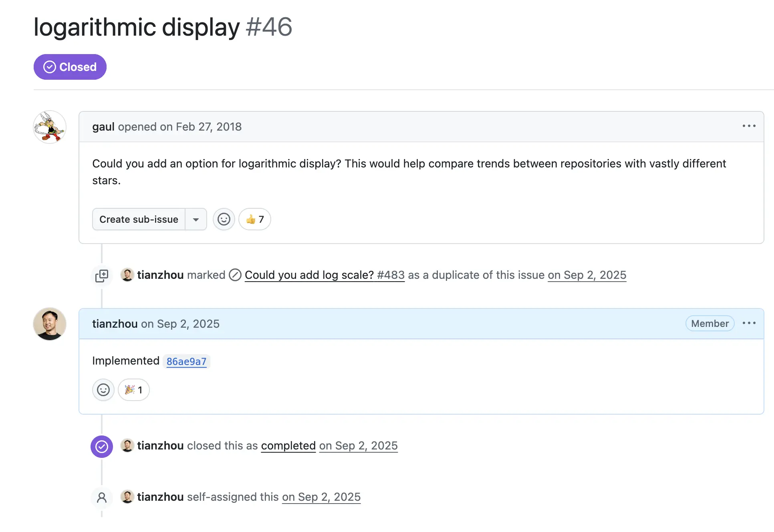
Task: Click gaul username in issue header
Action: [103, 127]
